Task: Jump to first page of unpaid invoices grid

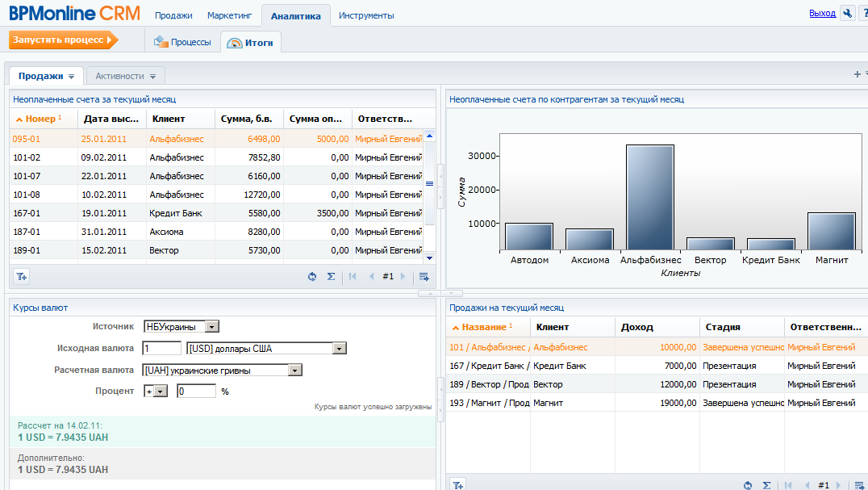Action: click(x=353, y=277)
